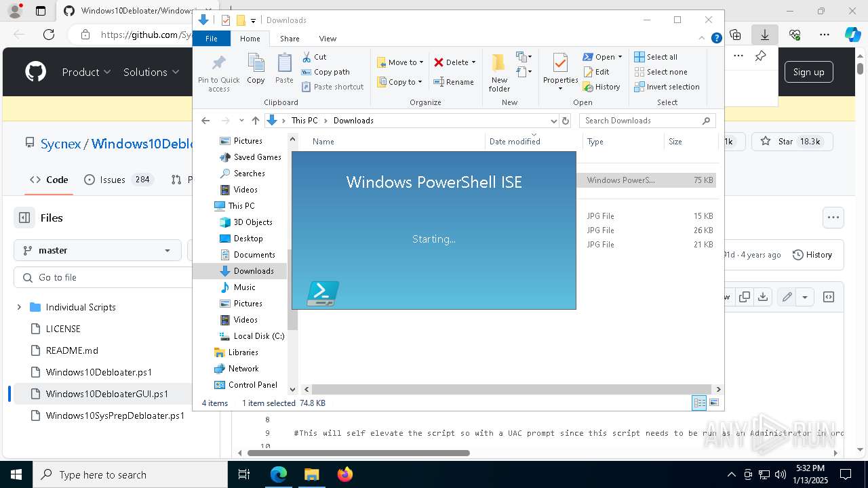Click Invert selection in ribbon
The height and width of the screenshot is (488, 868).
(x=667, y=87)
